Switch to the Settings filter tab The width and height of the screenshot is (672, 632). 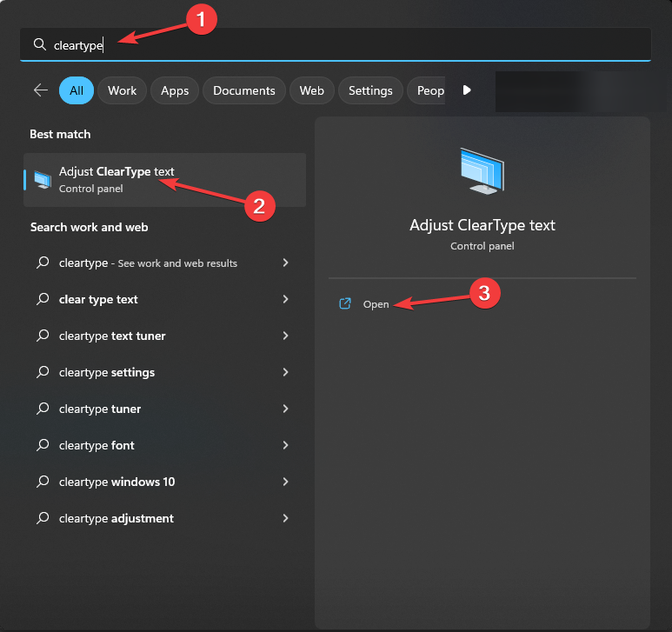(x=370, y=90)
